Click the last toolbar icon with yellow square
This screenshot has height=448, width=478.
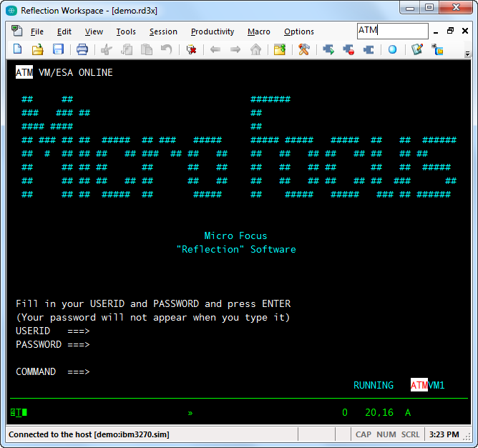pyautogui.click(x=437, y=49)
